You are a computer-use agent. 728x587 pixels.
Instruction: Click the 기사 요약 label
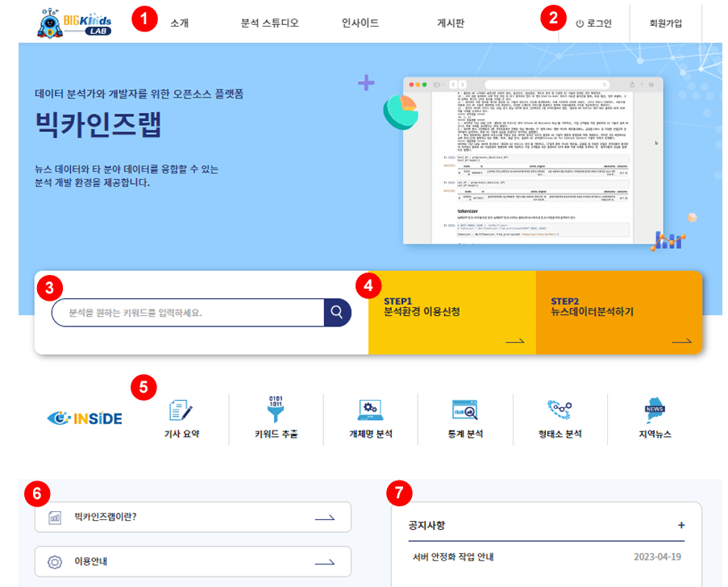click(181, 434)
